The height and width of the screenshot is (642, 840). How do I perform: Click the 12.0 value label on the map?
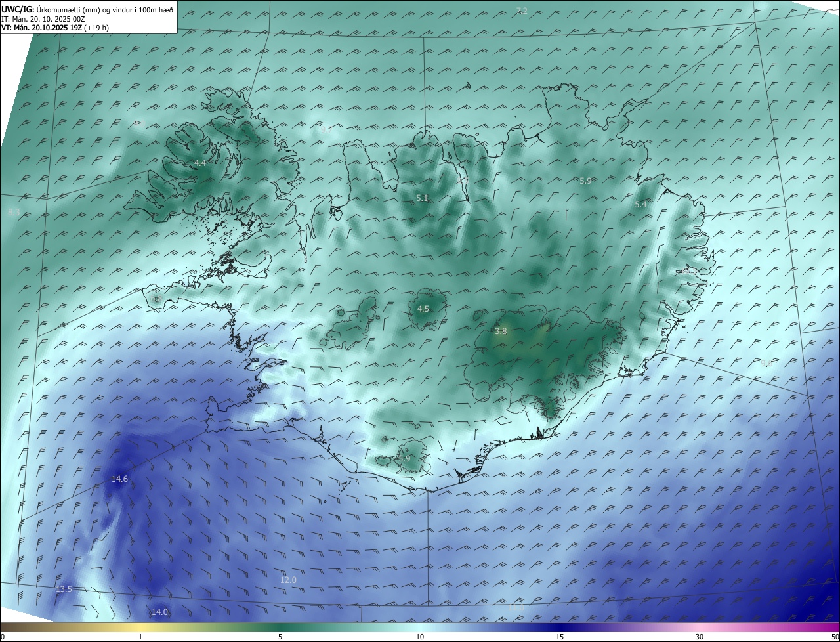288,580
